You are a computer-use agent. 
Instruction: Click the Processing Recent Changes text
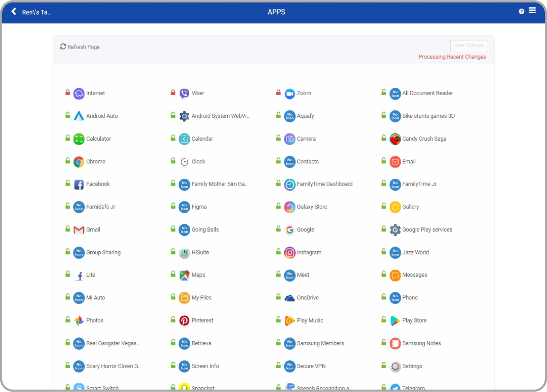[452, 57]
